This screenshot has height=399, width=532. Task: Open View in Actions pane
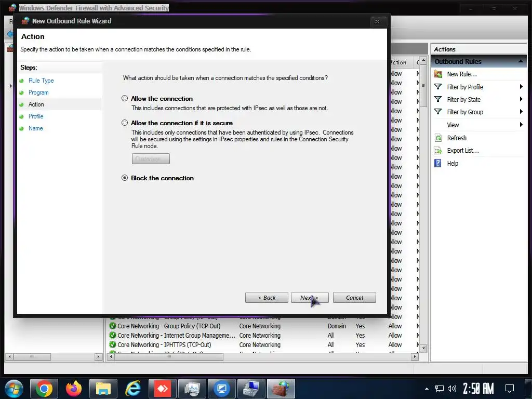[453, 125]
